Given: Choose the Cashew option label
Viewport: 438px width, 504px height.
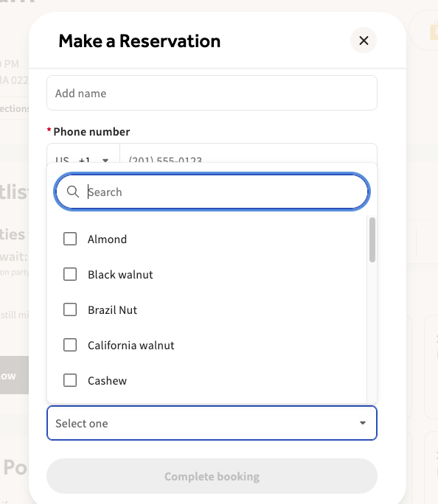Looking at the screenshot, I should pyautogui.click(x=107, y=380).
